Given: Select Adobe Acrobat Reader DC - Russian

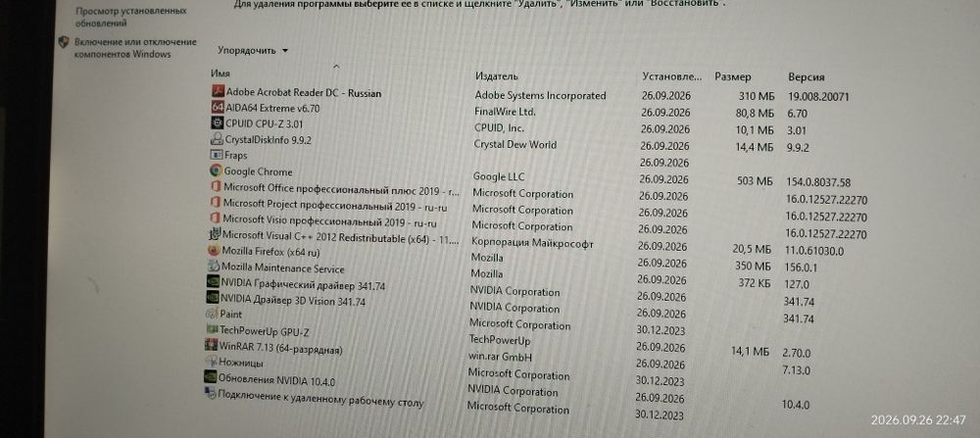Looking at the screenshot, I should click(304, 93).
